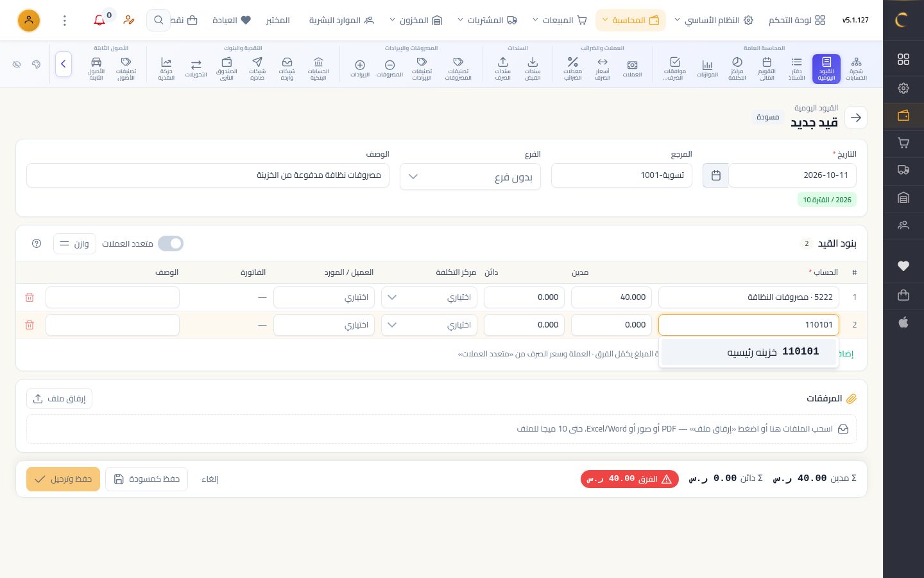Open the theme palette icon in ribbon
This screenshot has width=924, height=578.
pos(36,64)
